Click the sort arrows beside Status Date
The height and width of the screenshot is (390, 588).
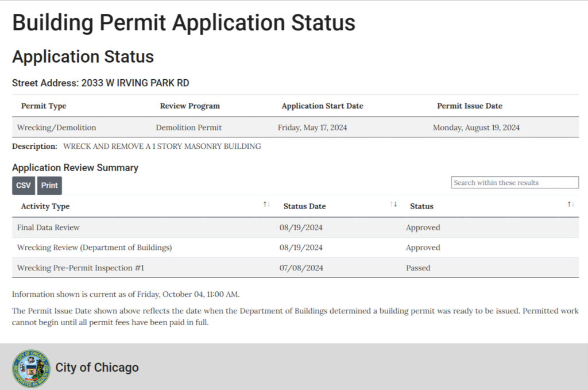click(394, 203)
